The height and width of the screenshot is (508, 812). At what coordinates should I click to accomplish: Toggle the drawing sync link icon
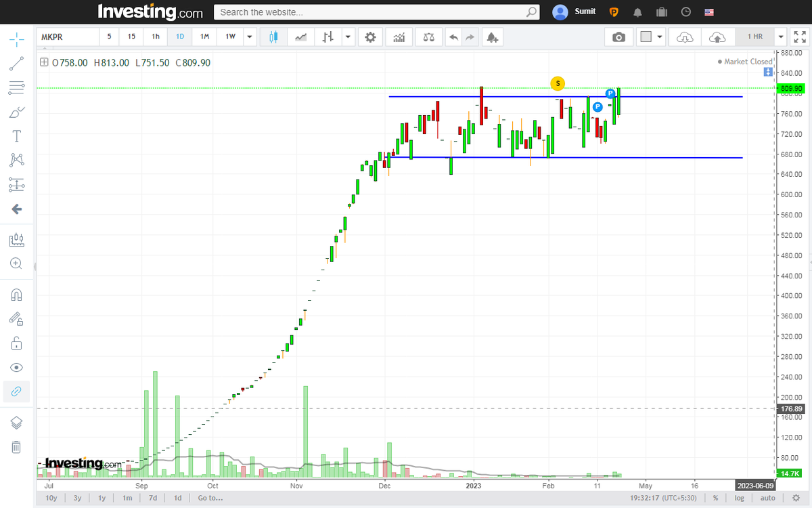coord(16,391)
